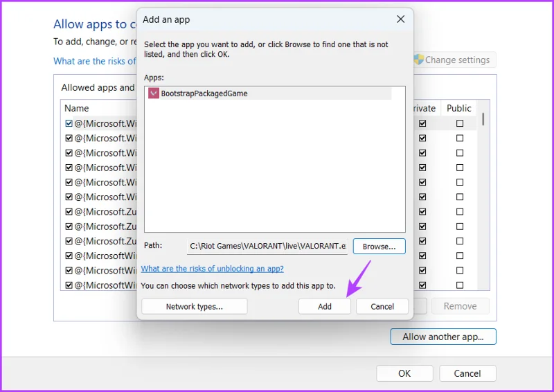The image size is (554, 392).
Task: Open the Network types... options
Action: click(x=195, y=306)
